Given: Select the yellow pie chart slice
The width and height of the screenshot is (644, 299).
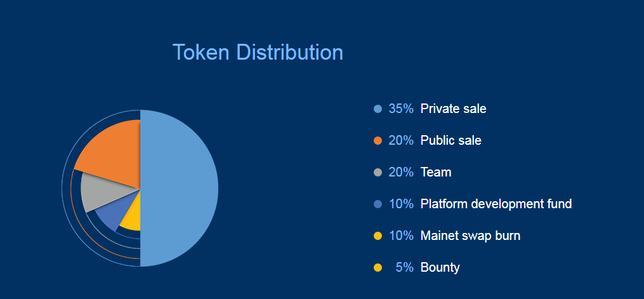Looking at the screenshot, I should 132,215.
